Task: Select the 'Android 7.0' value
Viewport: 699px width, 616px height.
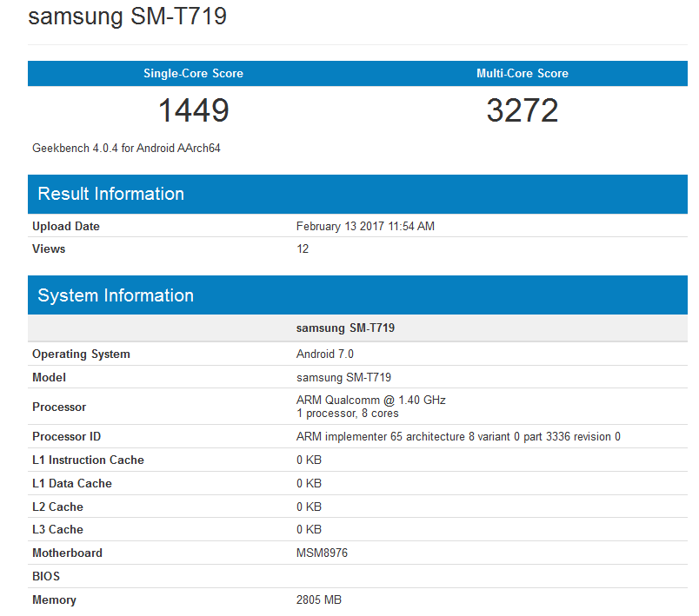Action: pos(325,354)
